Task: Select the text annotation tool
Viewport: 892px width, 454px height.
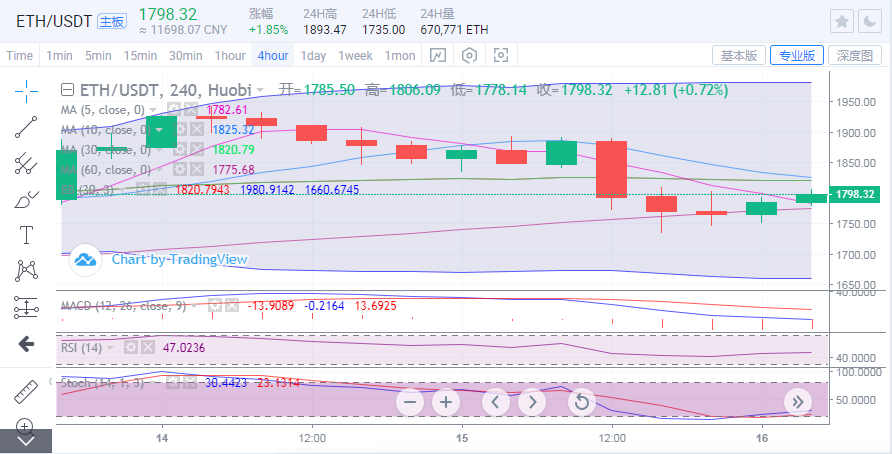Action: pos(26,236)
